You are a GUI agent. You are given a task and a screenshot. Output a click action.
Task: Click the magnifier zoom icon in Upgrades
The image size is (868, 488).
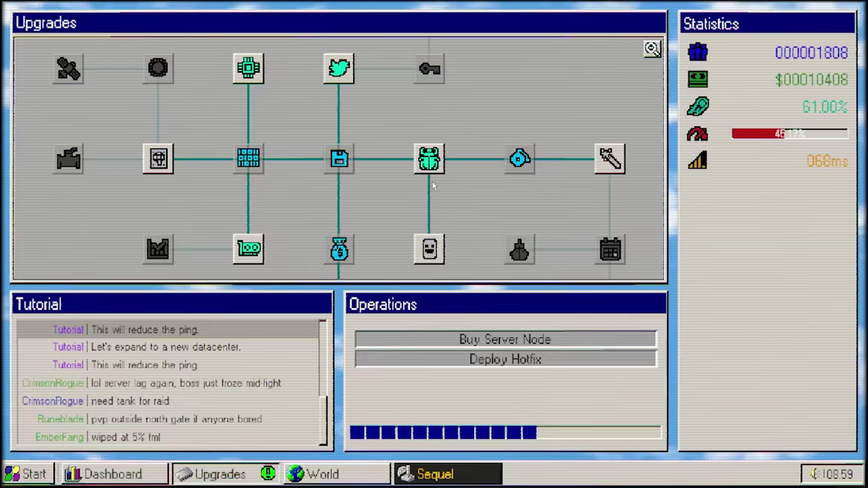click(x=652, y=49)
